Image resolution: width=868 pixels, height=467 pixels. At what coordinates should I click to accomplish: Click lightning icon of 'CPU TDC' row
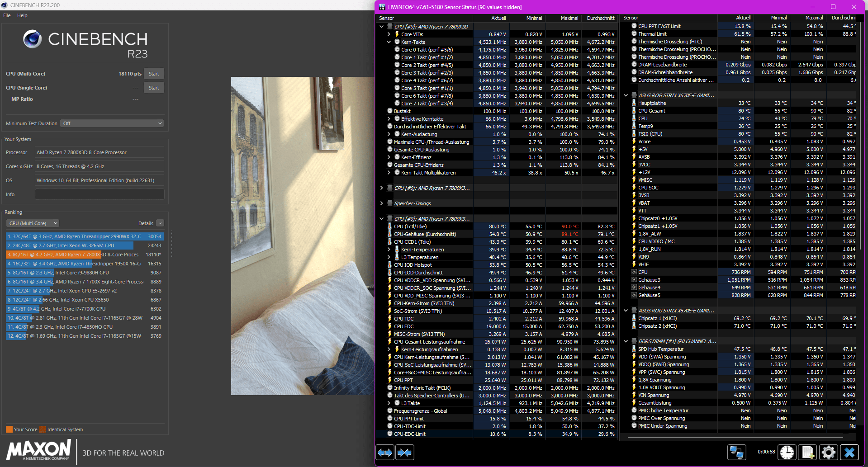tap(389, 319)
